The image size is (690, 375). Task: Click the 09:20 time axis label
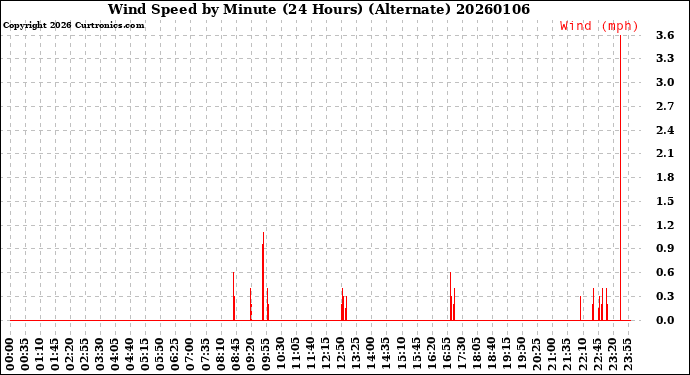[x=250, y=355]
